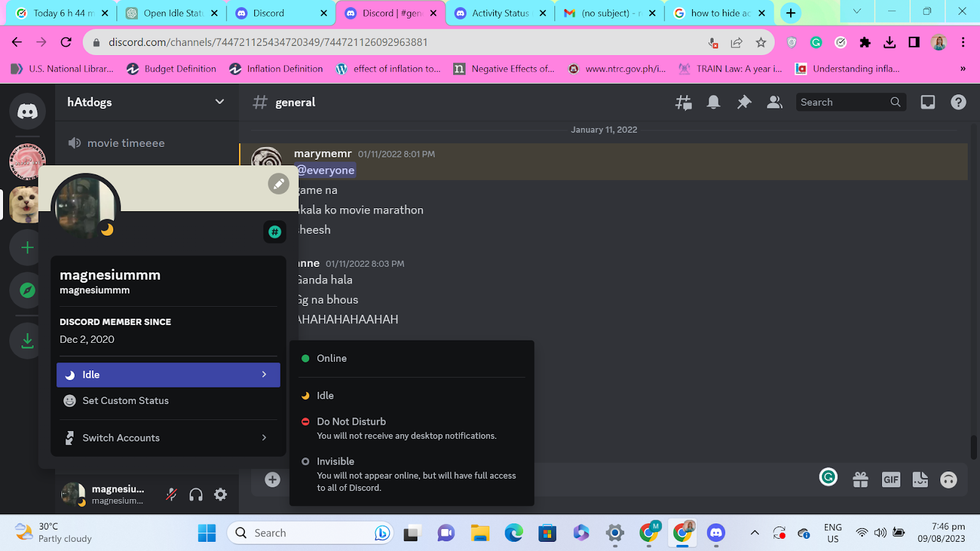Viewport: 980px width, 551px height.
Task: Open the Nitro gift icon
Action: 861,479
